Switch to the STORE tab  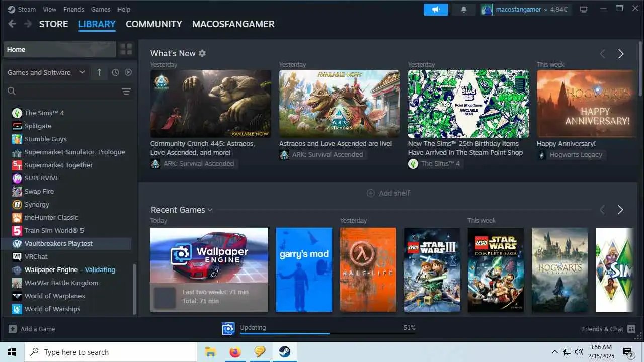(x=53, y=24)
